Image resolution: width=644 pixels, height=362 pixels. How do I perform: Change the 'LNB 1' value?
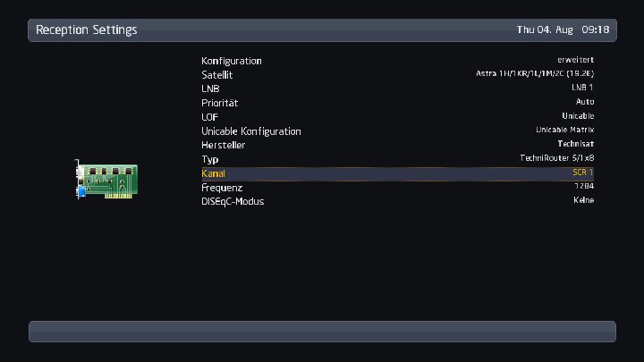[x=582, y=88]
